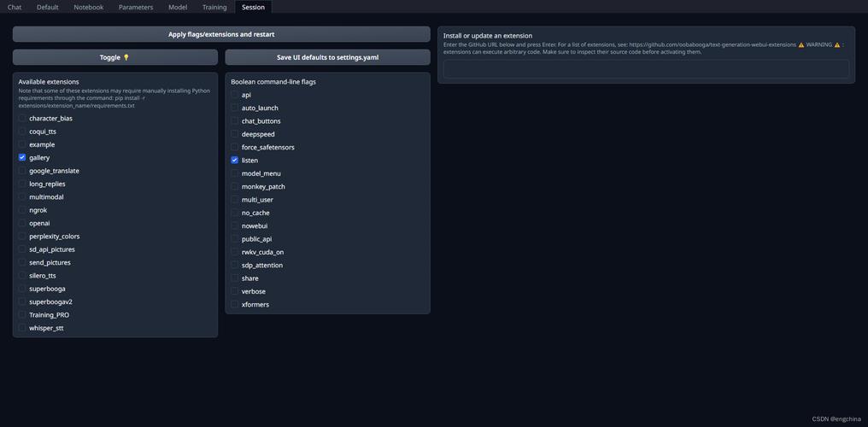Enable the openai extension
The width and height of the screenshot is (868, 427).
point(22,223)
